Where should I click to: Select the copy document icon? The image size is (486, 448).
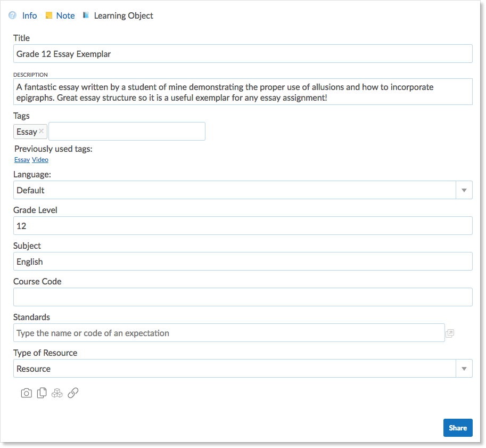42,393
